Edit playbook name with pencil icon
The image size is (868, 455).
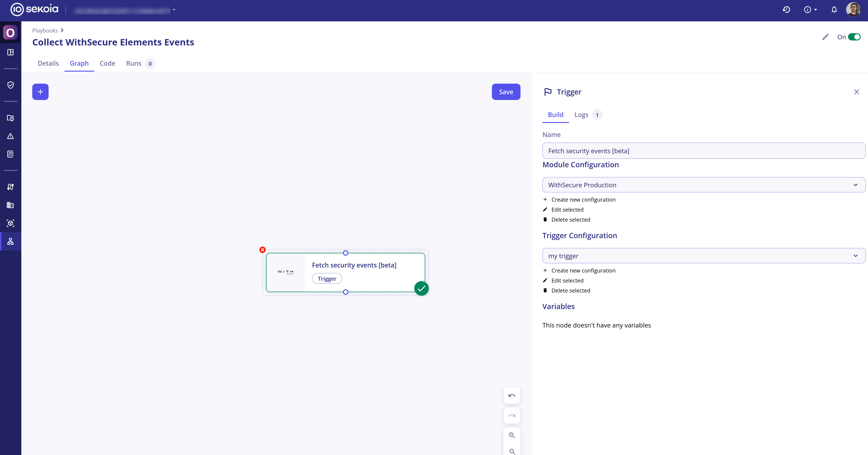click(825, 37)
